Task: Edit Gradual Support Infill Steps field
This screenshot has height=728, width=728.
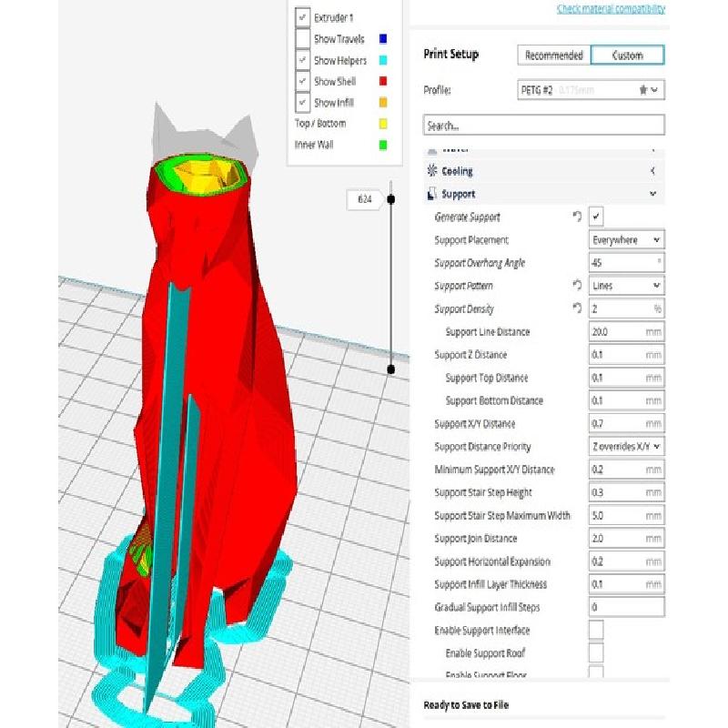Action: [626, 607]
